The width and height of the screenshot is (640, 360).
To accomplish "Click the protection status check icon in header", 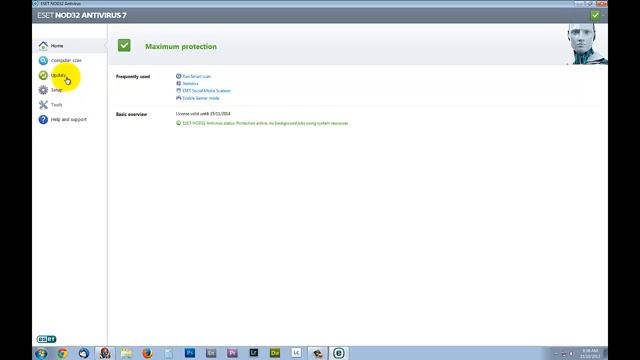I will point(595,16).
